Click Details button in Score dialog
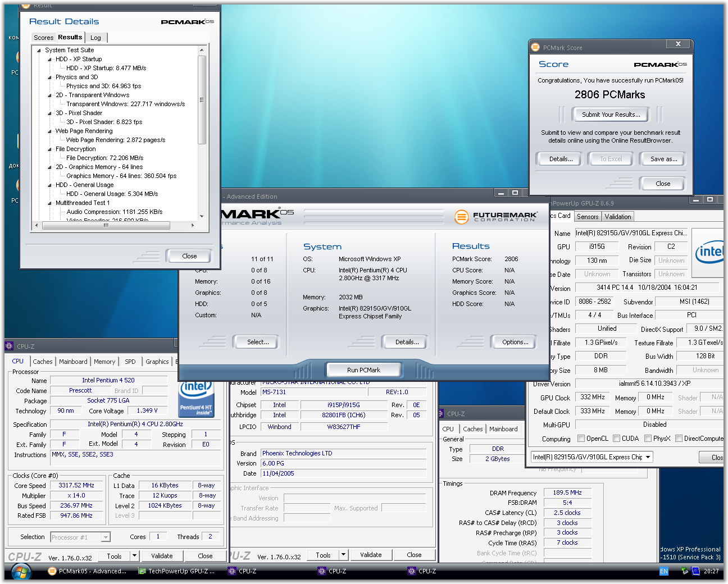This screenshot has height=584, width=728. coord(561,159)
